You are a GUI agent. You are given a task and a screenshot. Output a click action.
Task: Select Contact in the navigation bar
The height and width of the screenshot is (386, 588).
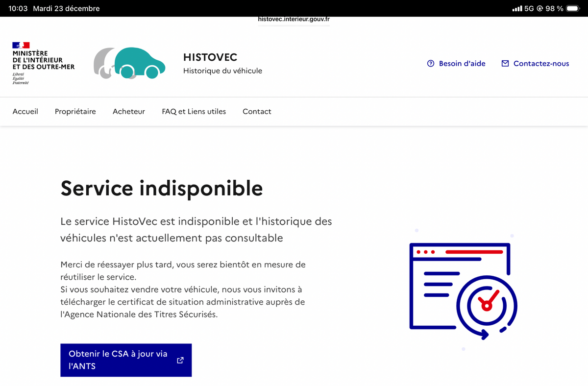pyautogui.click(x=257, y=111)
